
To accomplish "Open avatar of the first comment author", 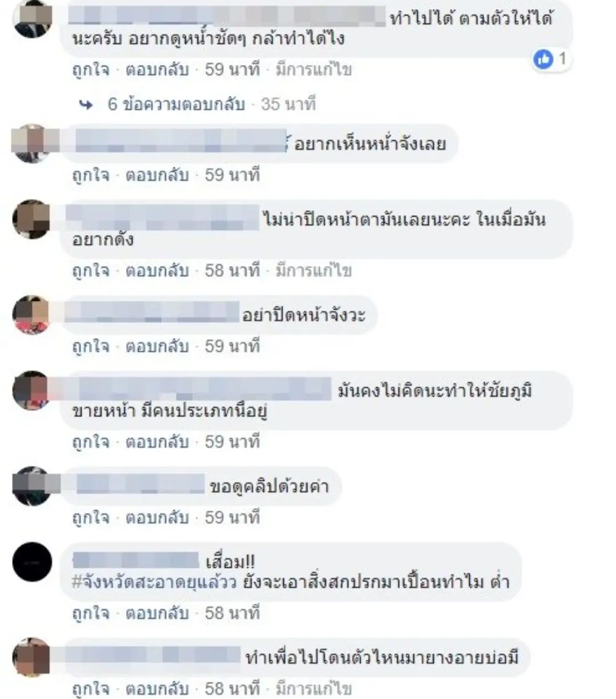I will [x=32, y=19].
